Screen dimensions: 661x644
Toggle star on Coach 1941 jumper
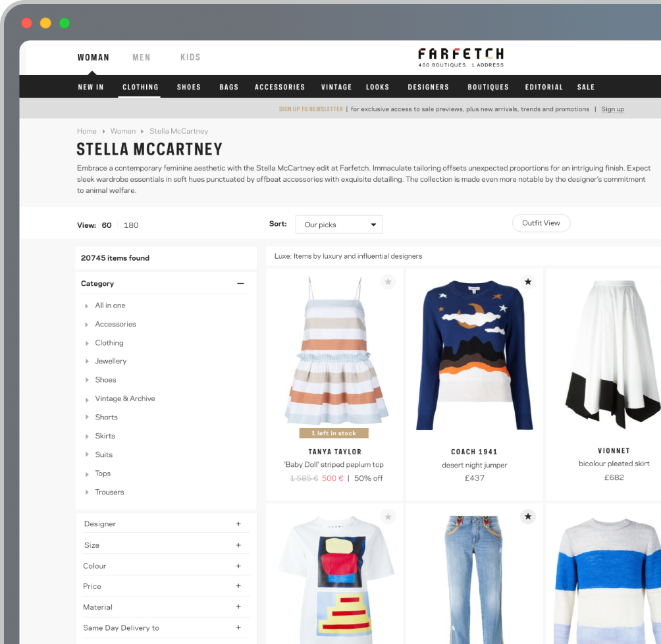(x=527, y=282)
